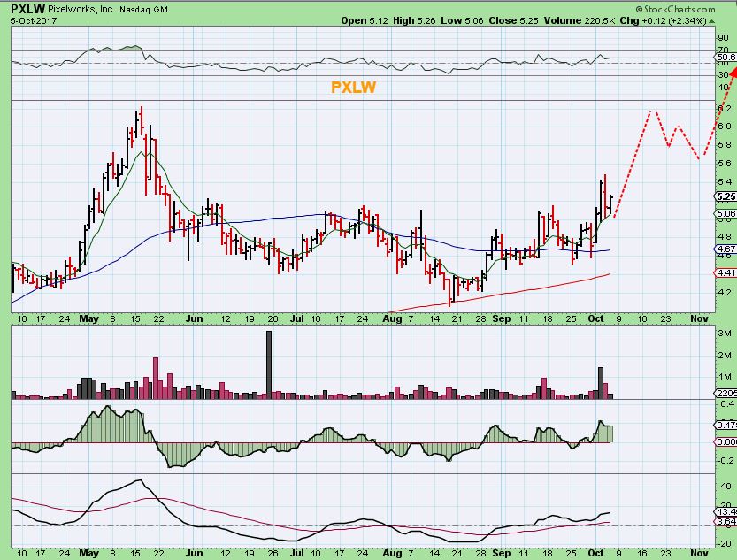
Task: Click the StockCharts.com copyright text
Action: (675, 9)
